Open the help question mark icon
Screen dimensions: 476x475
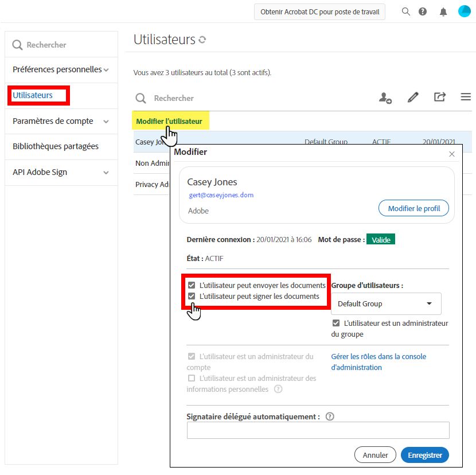point(423,11)
